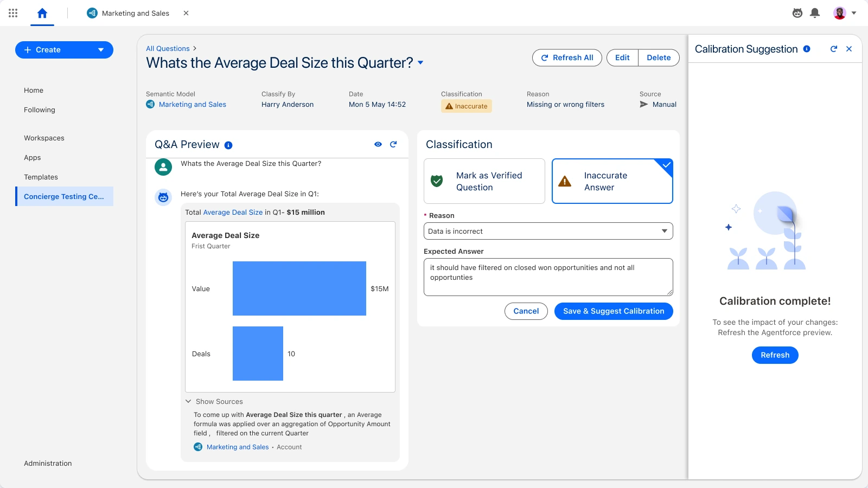868x488 pixels.
Task: Click the info icon next to Q&A Preview
Action: tap(228, 145)
